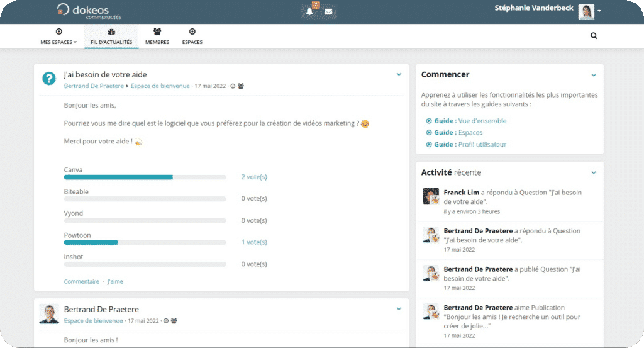Click group visibility icon on Bertrand's second post
This screenshot has width=644, height=348.
pos(174,321)
